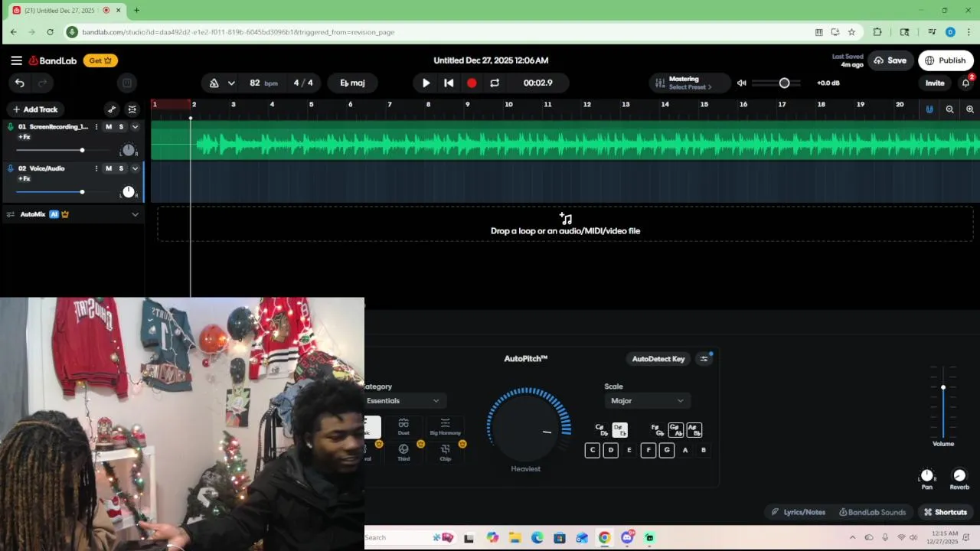Click the Get membership button

tap(100, 60)
